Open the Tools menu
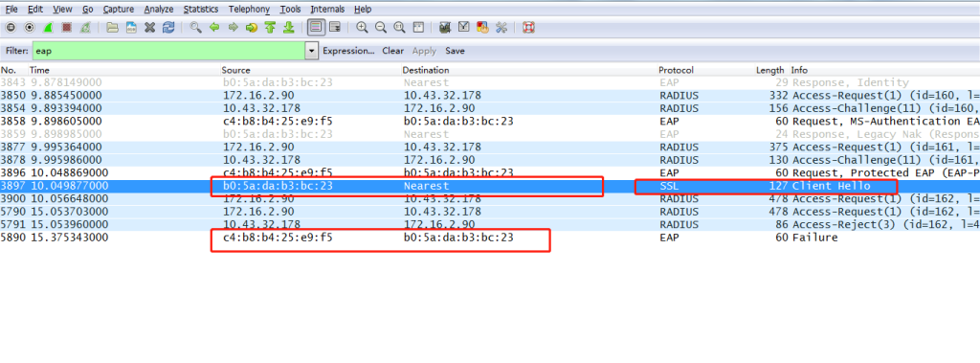 coord(290,10)
